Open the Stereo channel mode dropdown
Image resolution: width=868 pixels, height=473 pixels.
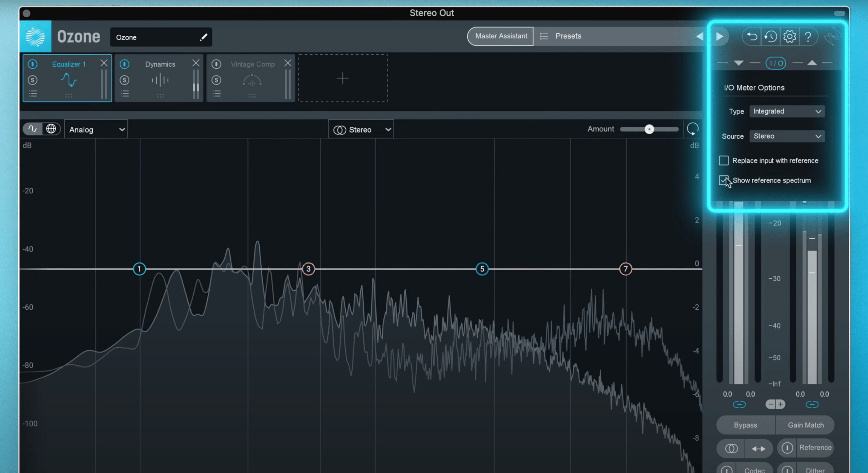click(361, 129)
